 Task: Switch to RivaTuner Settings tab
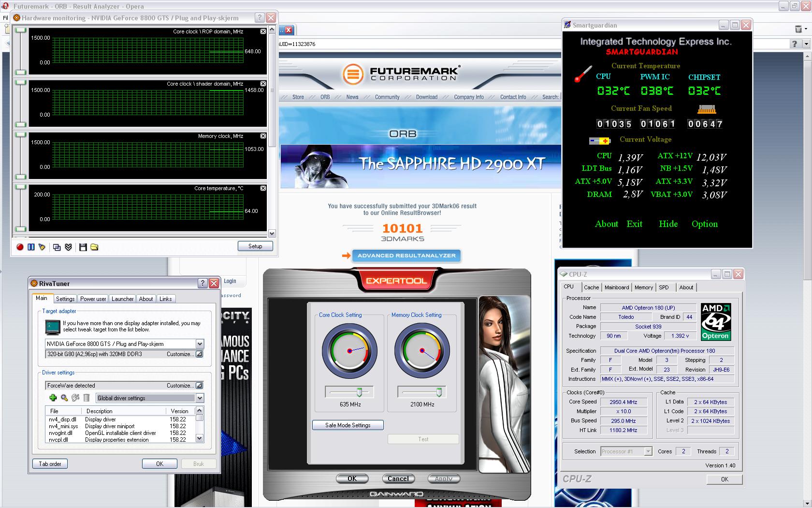pos(65,299)
